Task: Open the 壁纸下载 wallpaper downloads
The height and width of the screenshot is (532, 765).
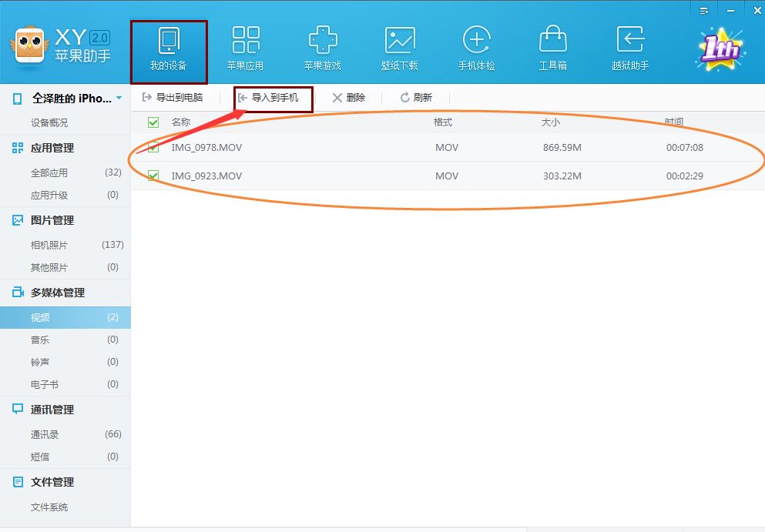Action: (x=400, y=46)
